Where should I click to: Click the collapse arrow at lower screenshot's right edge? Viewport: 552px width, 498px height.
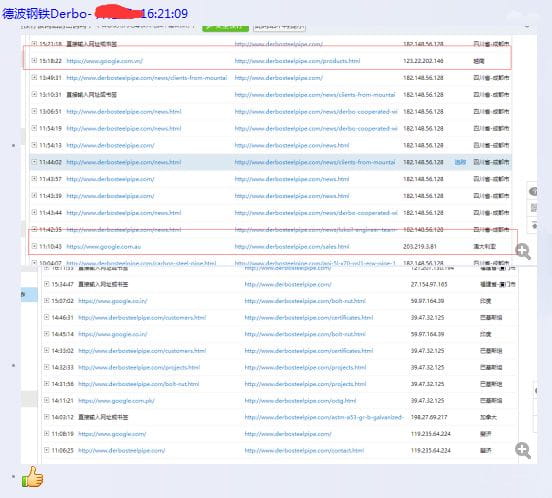tap(536, 391)
